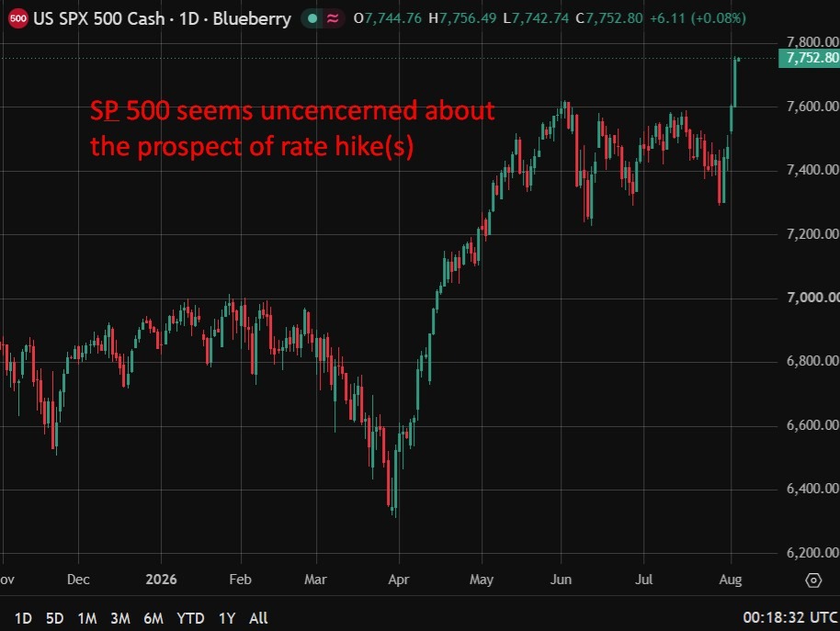Click the pink approximate data mode indicator
The height and width of the screenshot is (631, 840).
coord(333,18)
